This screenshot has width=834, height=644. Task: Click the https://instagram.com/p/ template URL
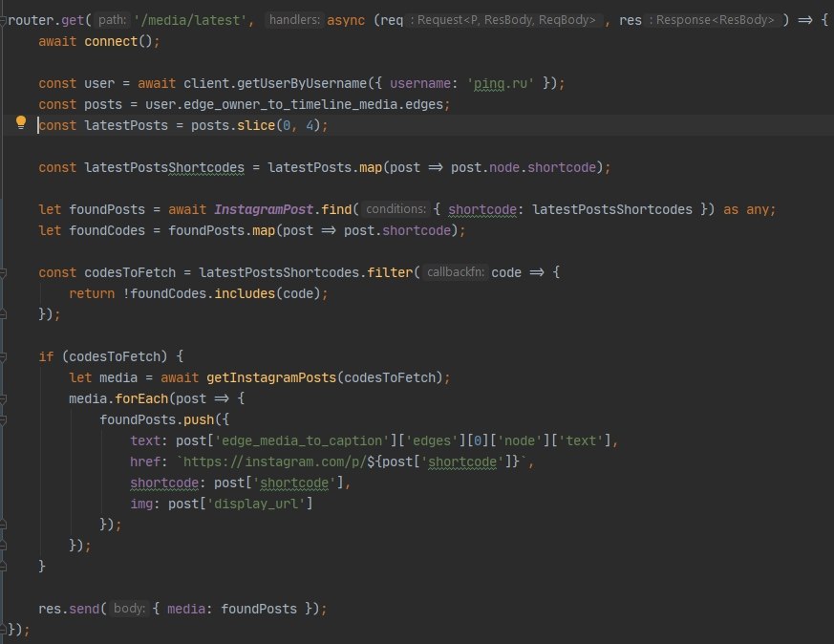(x=275, y=462)
